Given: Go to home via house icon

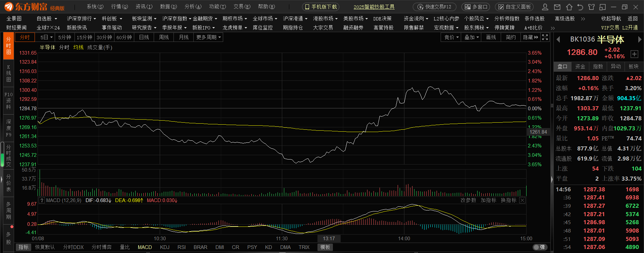Looking at the screenshot, I should 569,7.
